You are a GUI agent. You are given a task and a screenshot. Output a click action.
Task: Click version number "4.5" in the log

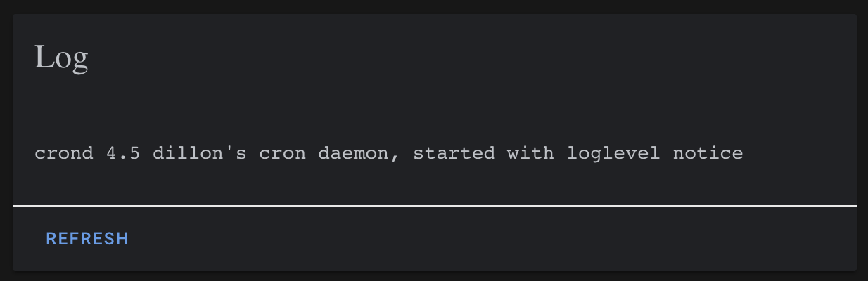pos(123,152)
